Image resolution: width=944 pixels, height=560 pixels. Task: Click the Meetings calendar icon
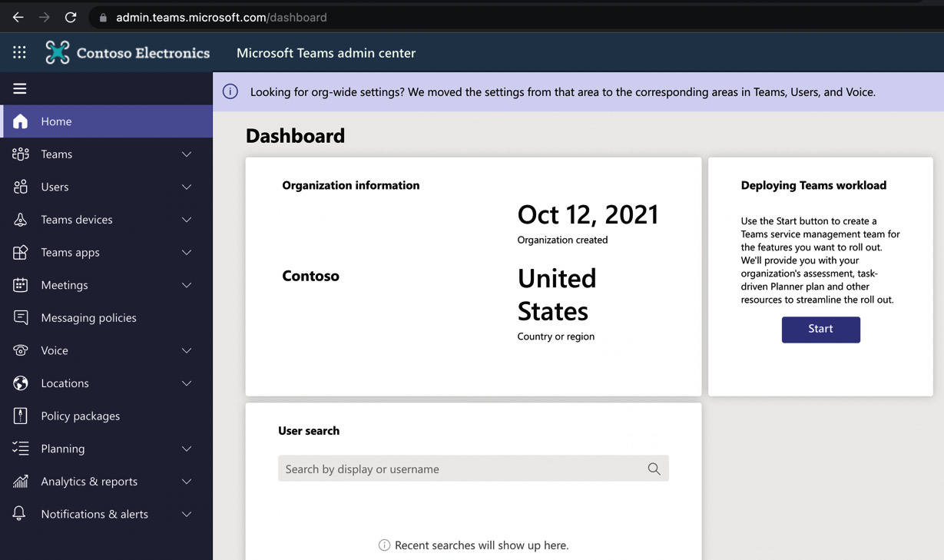click(x=21, y=285)
